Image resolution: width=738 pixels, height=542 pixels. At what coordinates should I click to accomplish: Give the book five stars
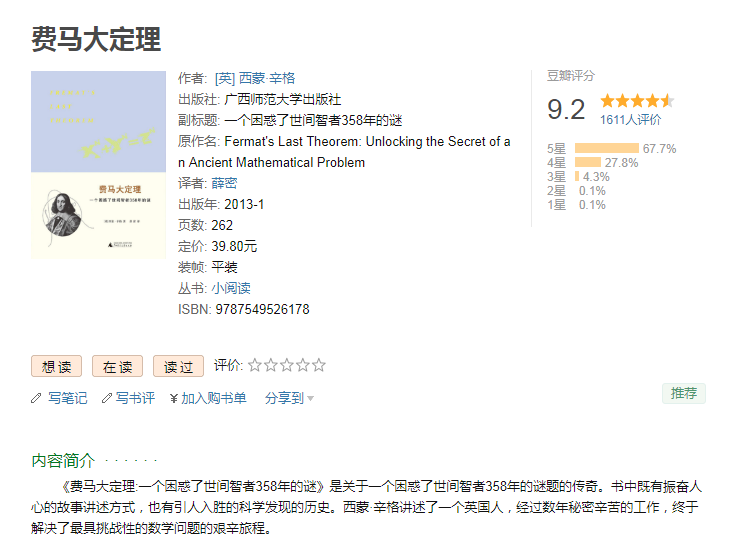point(318,366)
